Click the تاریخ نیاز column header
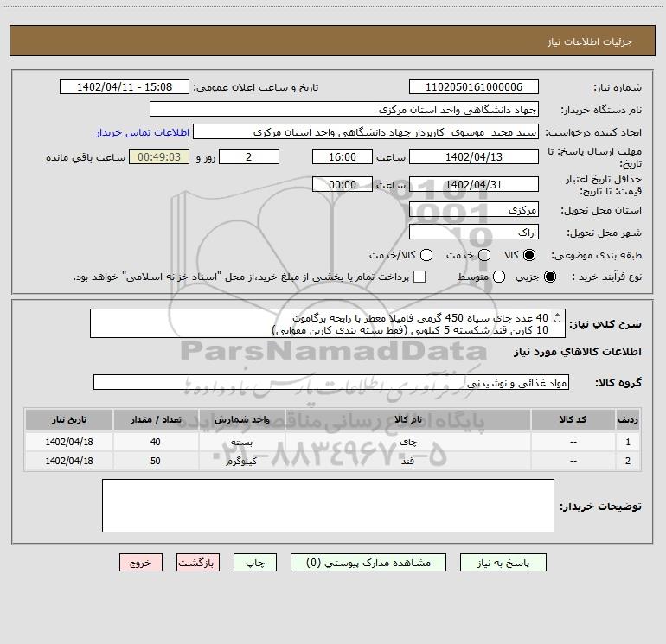Image resolution: width=666 pixels, height=644 pixels. 69,419
